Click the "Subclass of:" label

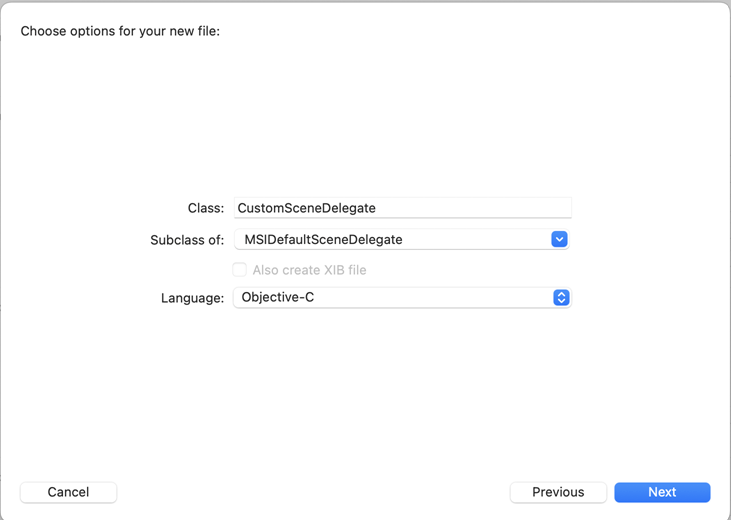pos(186,239)
